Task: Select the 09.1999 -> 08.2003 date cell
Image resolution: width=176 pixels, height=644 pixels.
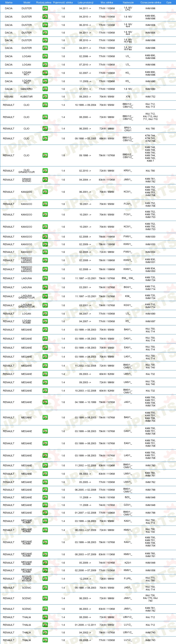Action: [86, 588]
